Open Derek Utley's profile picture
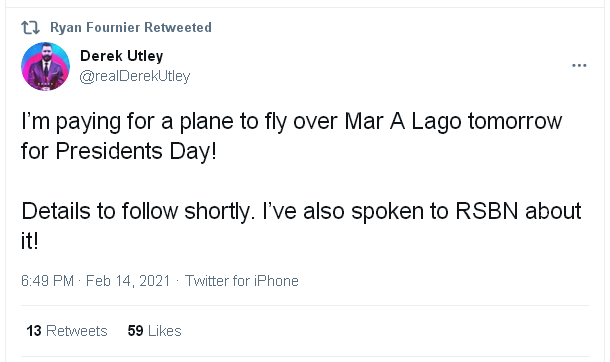 [x=46, y=66]
